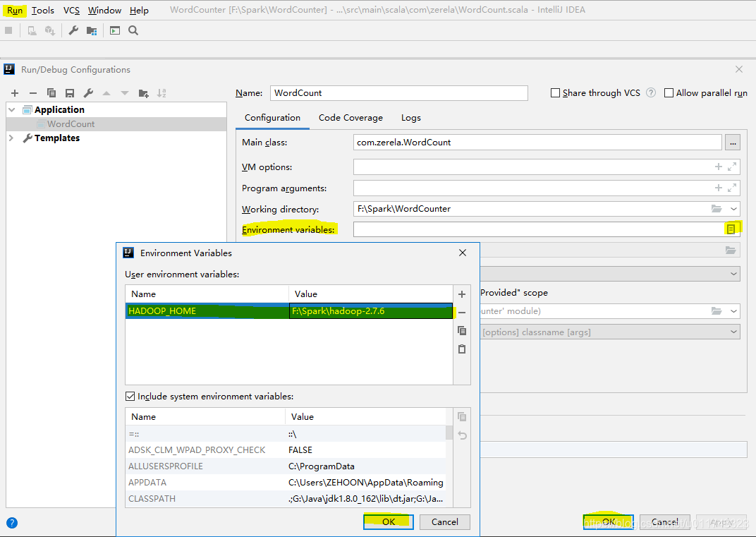Switch to Logs tab

pos(410,118)
